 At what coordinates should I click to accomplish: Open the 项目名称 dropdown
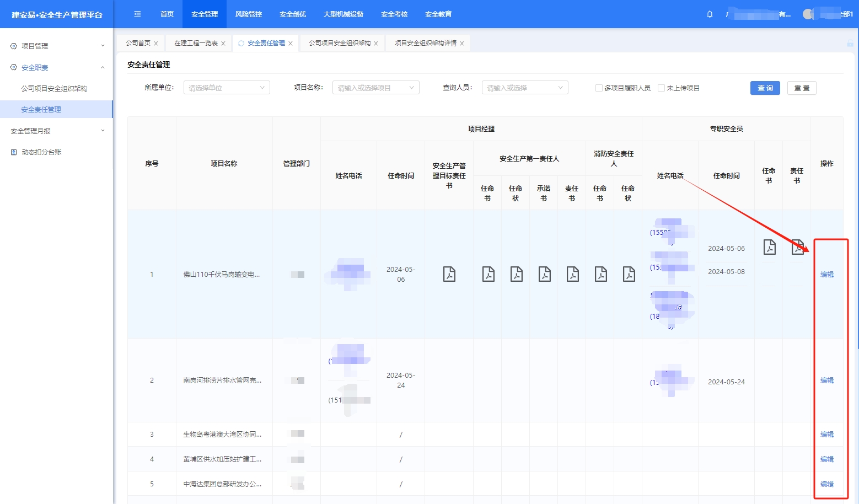pos(375,88)
